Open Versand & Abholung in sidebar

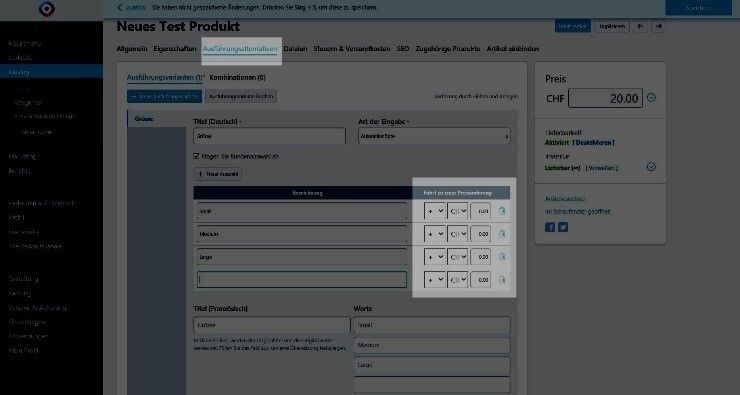click(37, 308)
